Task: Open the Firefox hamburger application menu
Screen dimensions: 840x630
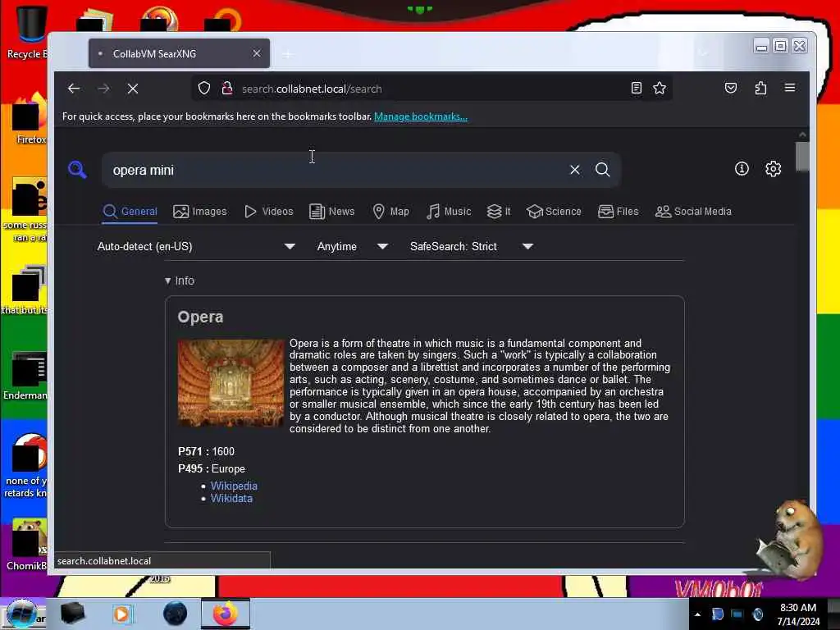Action: (x=790, y=87)
